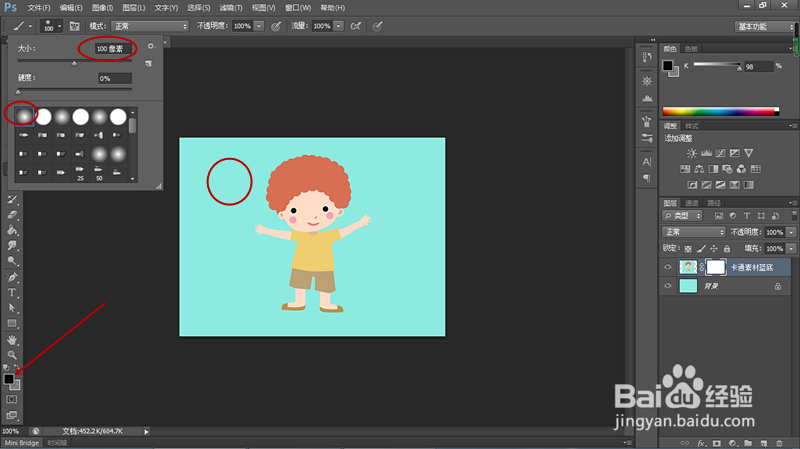Add a Vibrance adjustment
The image size is (800, 449).
[x=748, y=153]
